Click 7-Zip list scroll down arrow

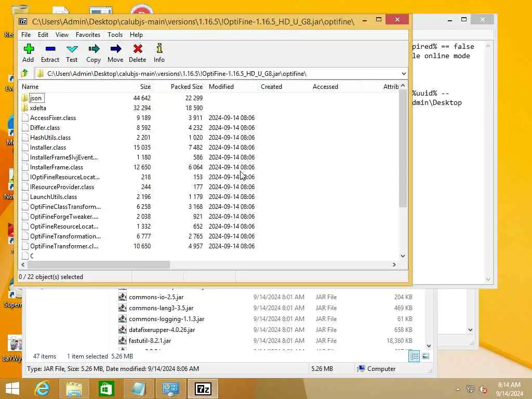pos(403,256)
